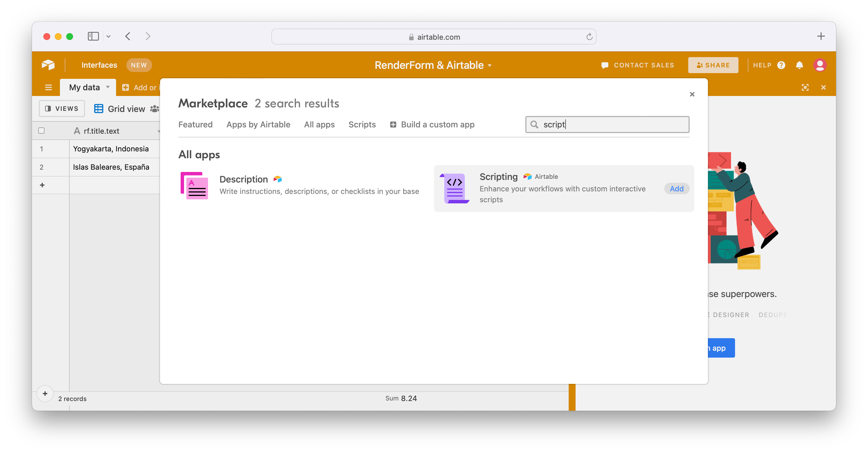868x453 pixels.
Task: Click the Grid view table icon
Action: (98, 109)
